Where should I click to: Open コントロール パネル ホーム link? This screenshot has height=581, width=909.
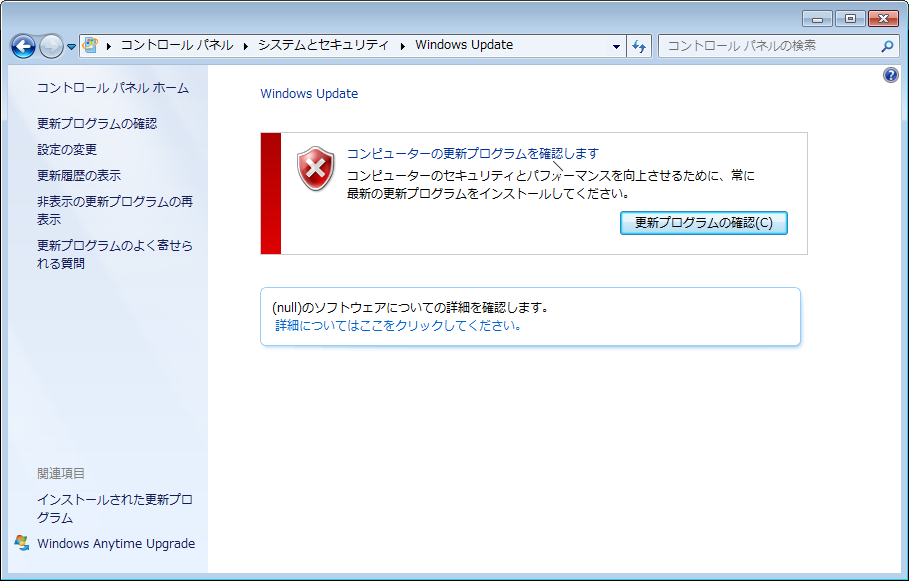[113, 88]
